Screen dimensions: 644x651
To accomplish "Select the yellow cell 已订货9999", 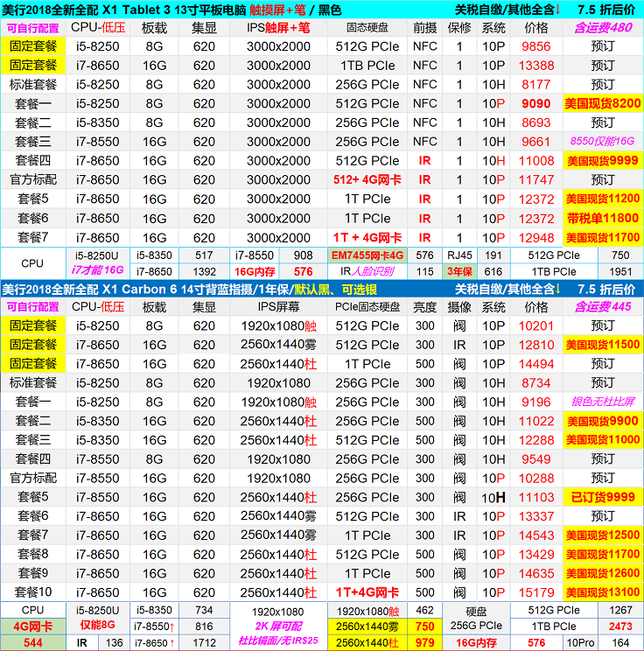I will (603, 497).
